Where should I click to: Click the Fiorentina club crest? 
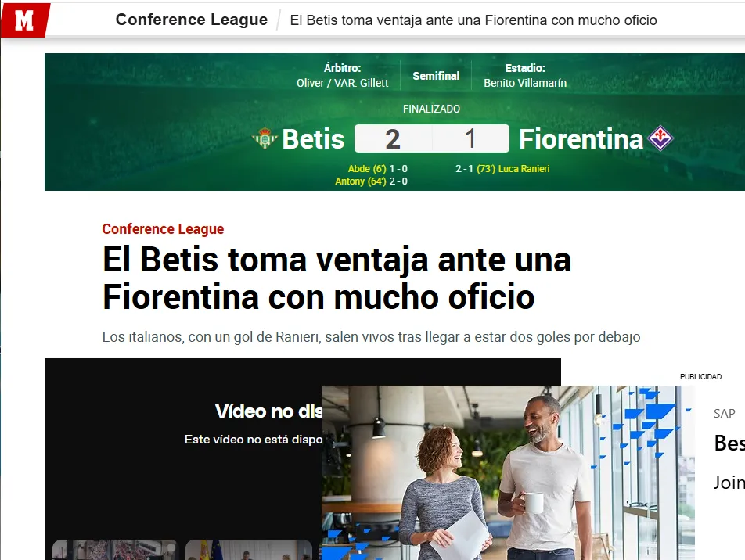[x=661, y=138]
